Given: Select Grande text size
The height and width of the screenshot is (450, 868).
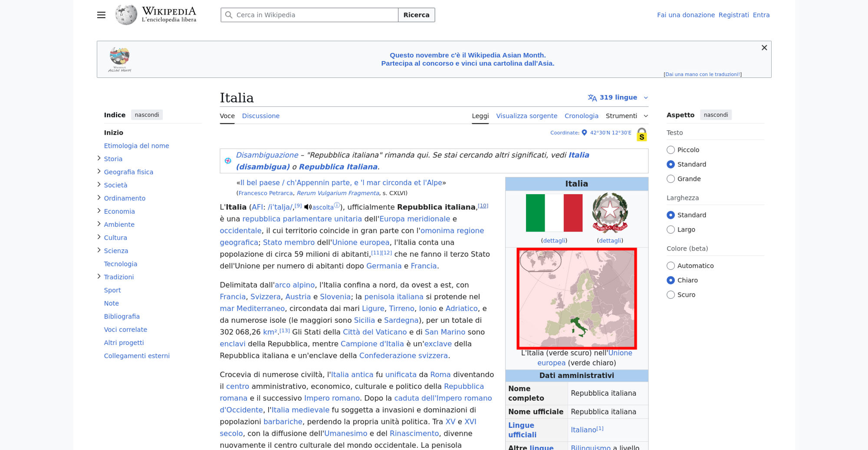Looking at the screenshot, I should pos(671,179).
